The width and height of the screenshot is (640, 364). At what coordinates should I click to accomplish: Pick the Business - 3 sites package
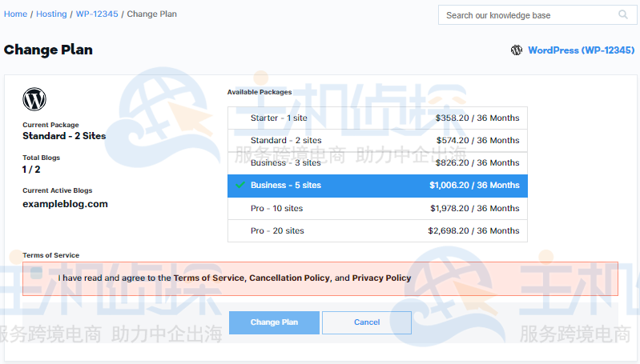[x=377, y=162]
